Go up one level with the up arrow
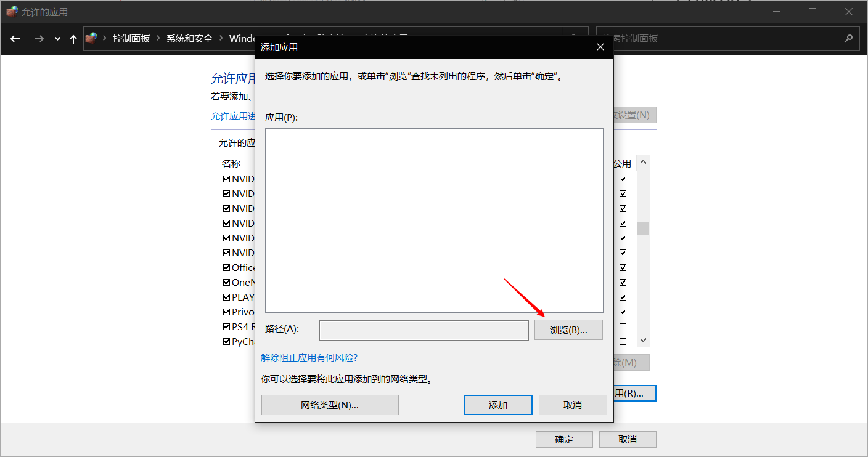868x457 pixels. [73, 39]
